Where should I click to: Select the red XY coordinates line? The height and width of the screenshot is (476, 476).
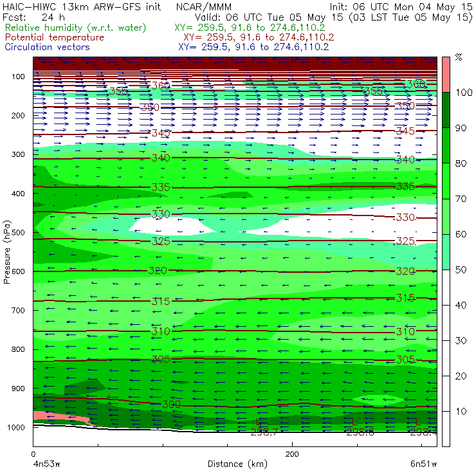[x=259, y=37]
